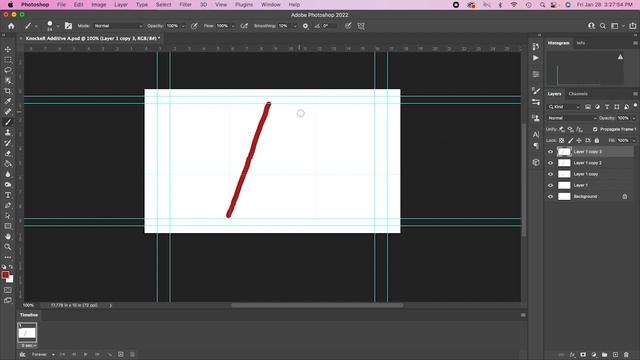Select the Eyedropper tool

(8, 101)
